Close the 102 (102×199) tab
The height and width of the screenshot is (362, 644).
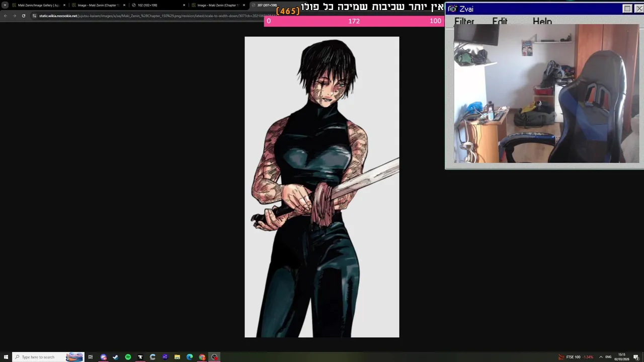(x=184, y=5)
